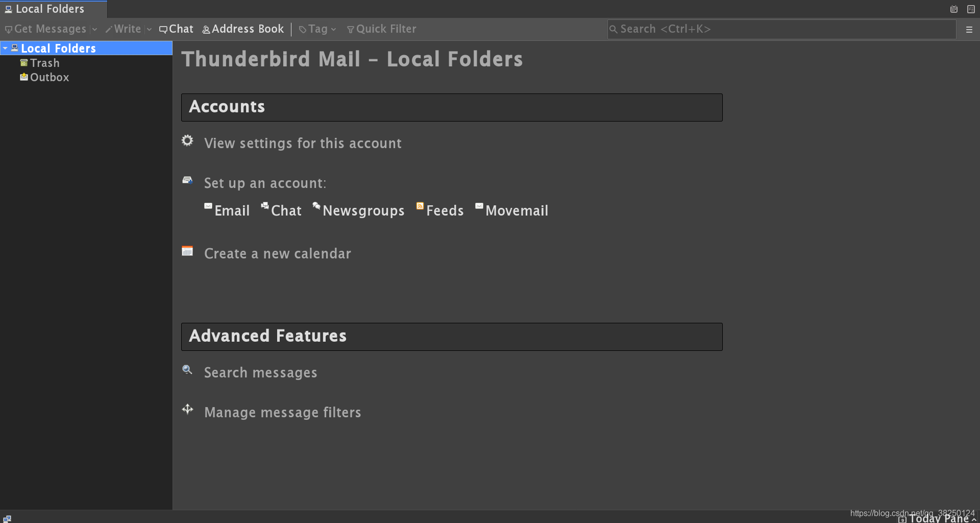Click the magnifier icon beside Search messages
This screenshot has width=980, height=523.
pyautogui.click(x=187, y=370)
